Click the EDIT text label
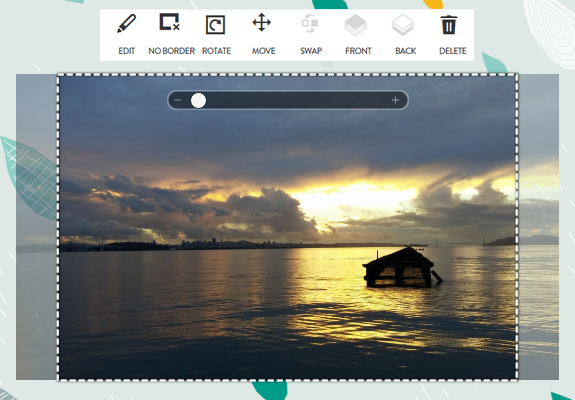The width and height of the screenshot is (575, 400). 127,51
